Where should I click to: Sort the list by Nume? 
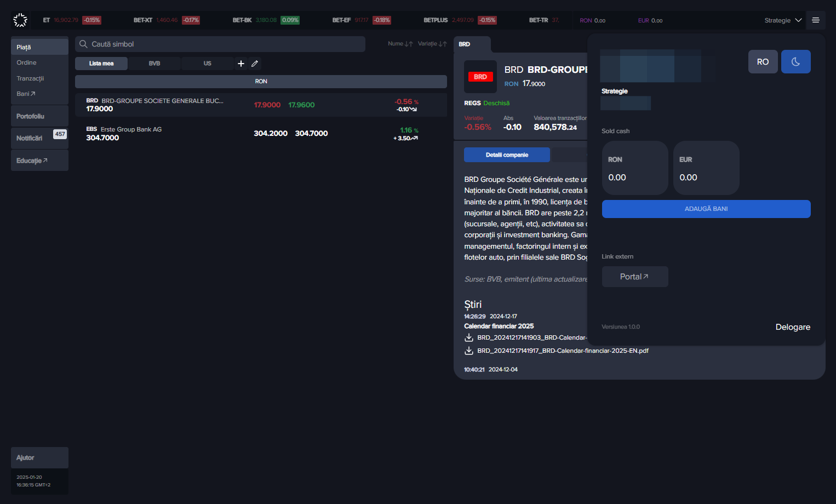pyautogui.click(x=400, y=44)
